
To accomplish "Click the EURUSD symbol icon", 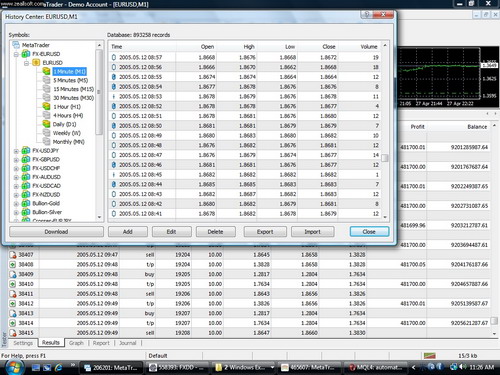I will (x=36, y=63).
